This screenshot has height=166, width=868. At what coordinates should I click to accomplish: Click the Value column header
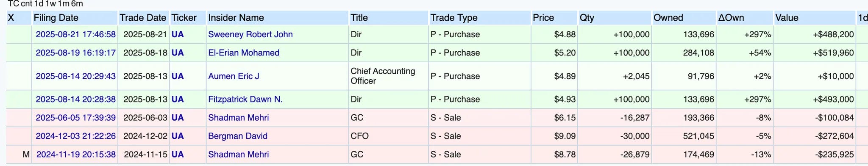[787, 18]
